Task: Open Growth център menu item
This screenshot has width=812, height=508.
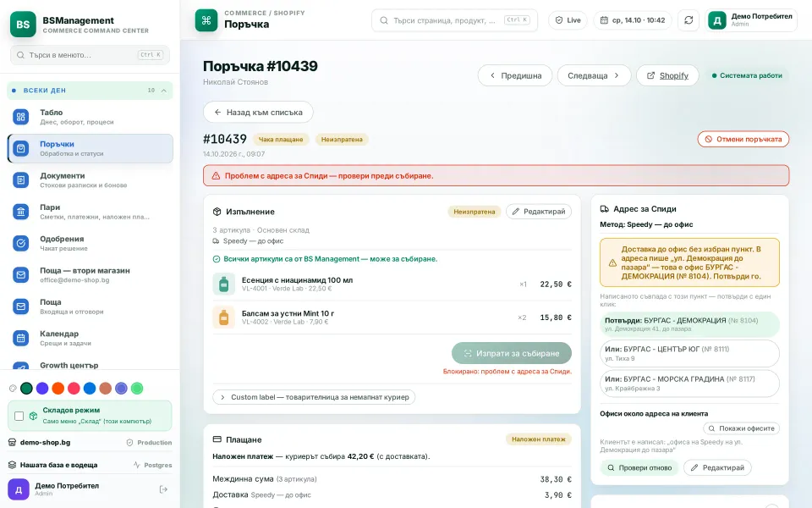Action: [91, 365]
